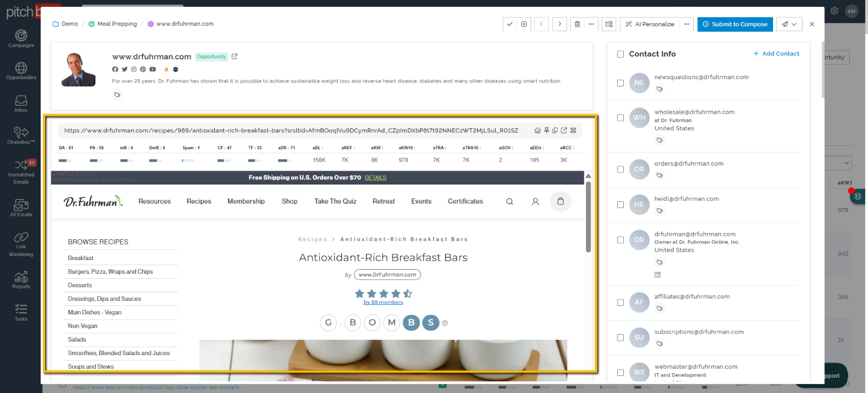Image resolution: width=868 pixels, height=393 pixels.
Task: Open the Resources menu on Dr. Fuhrman site
Action: pos(154,201)
